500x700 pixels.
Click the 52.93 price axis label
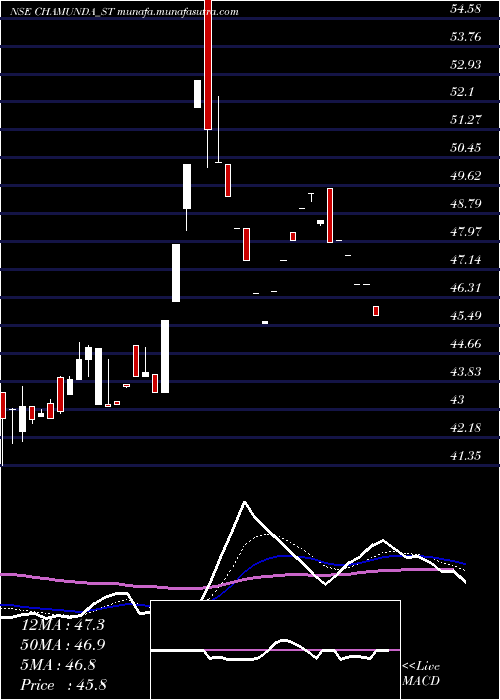[466, 65]
